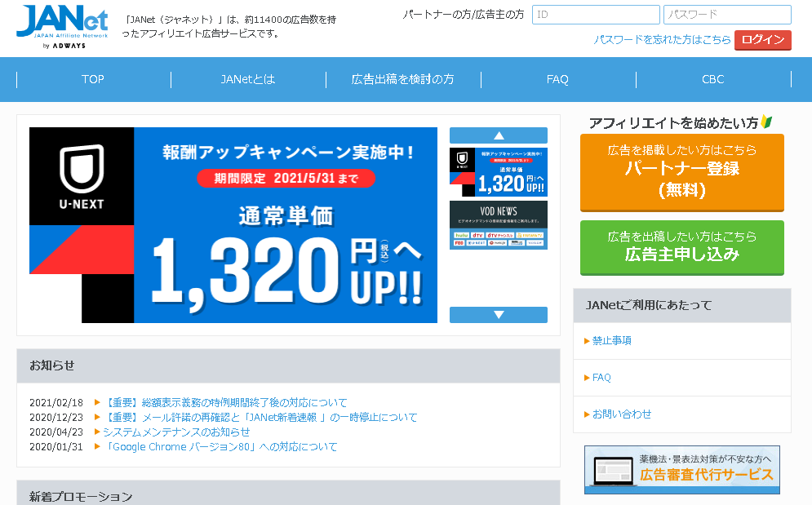Click the 新着プロモーション section header
The height and width of the screenshot is (505, 812).
coord(288,493)
